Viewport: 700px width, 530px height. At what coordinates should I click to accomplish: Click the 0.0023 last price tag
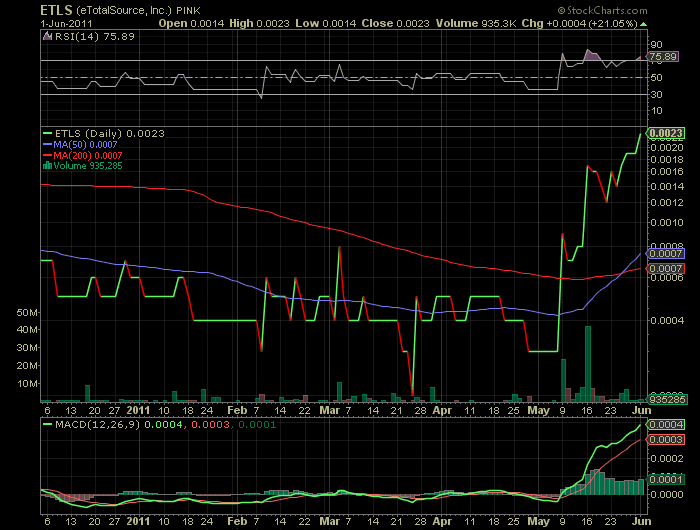click(x=665, y=133)
